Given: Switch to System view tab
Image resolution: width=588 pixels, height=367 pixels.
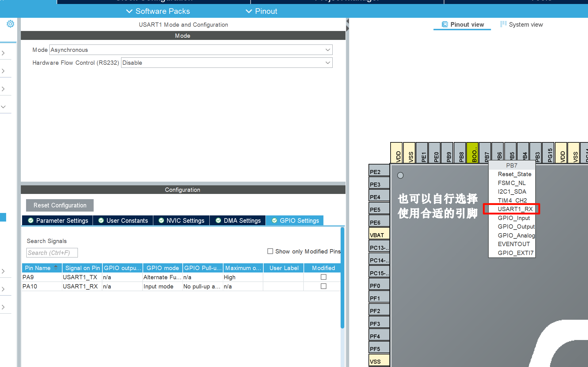Looking at the screenshot, I should [521, 25].
